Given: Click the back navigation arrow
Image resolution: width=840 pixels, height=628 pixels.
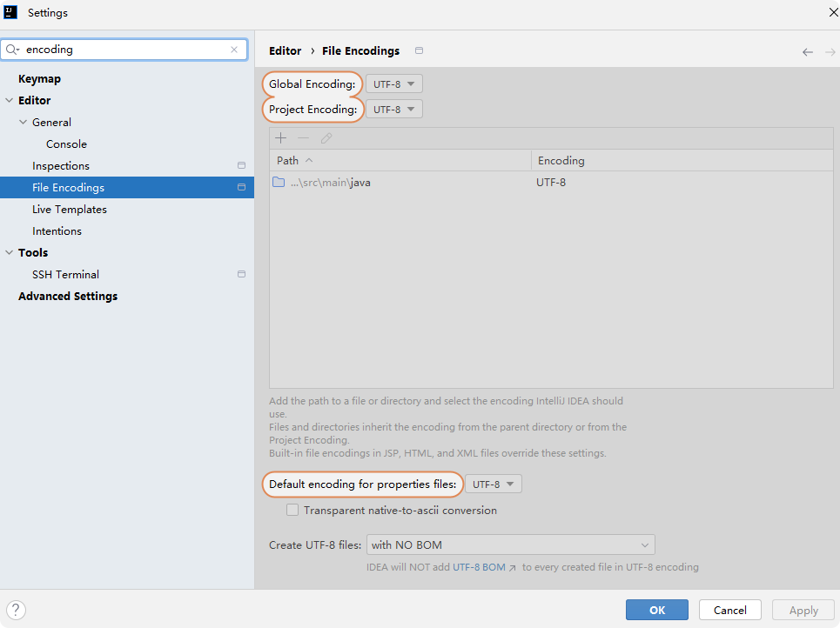Looking at the screenshot, I should pyautogui.click(x=808, y=52).
